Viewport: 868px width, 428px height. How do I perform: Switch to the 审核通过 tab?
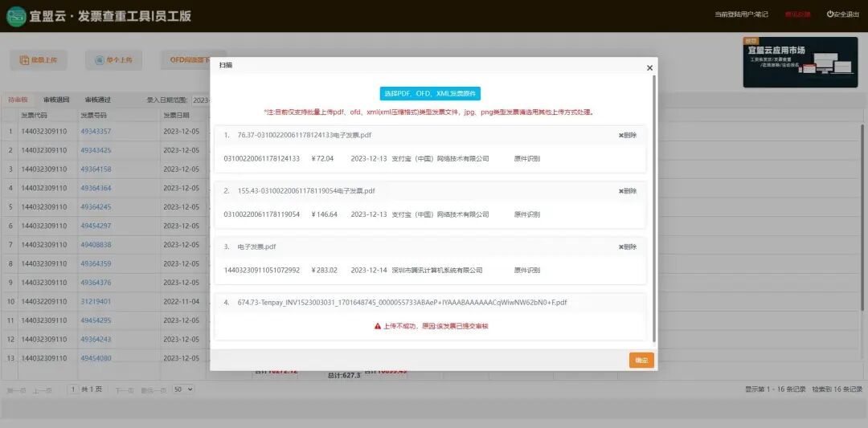click(x=98, y=100)
